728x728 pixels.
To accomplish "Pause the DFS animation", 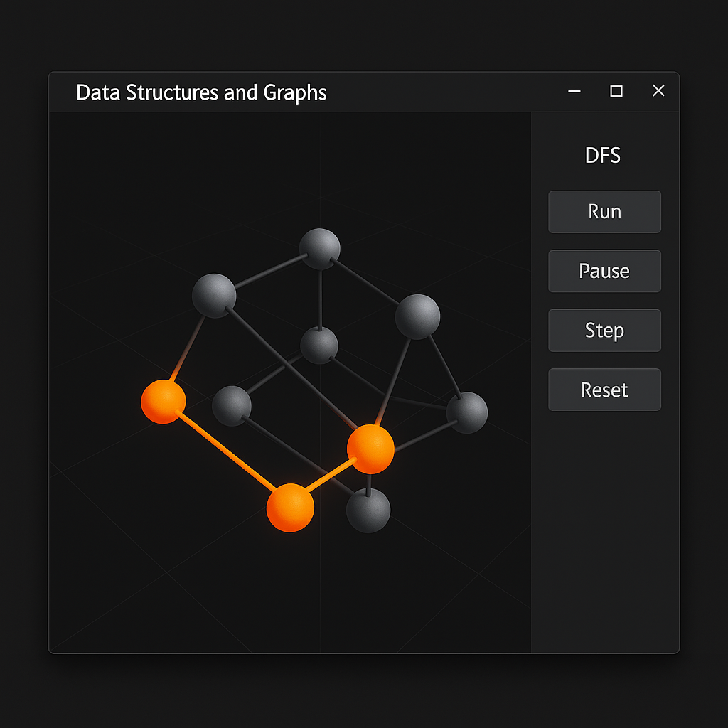I will (604, 271).
